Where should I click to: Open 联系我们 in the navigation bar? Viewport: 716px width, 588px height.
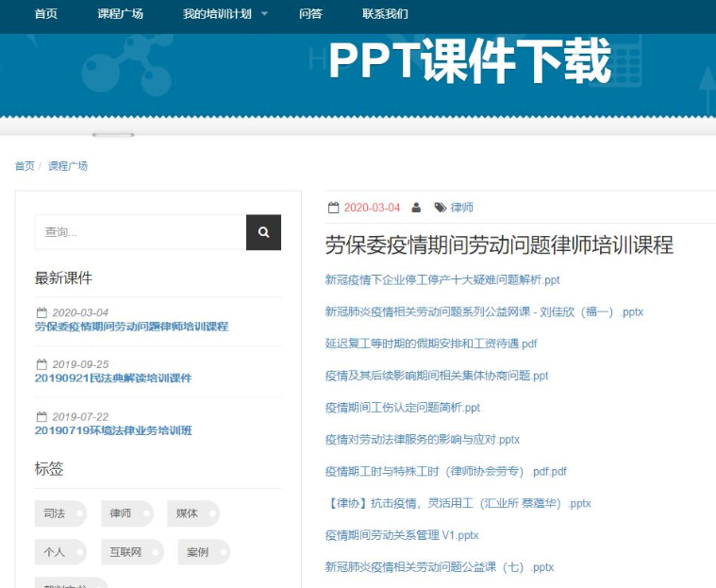[x=385, y=14]
